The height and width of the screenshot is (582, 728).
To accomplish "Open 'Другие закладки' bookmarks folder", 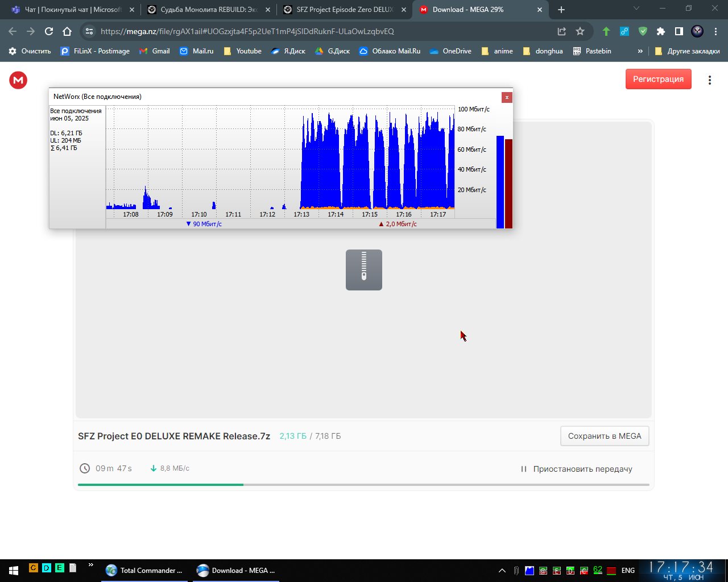I will [x=687, y=51].
